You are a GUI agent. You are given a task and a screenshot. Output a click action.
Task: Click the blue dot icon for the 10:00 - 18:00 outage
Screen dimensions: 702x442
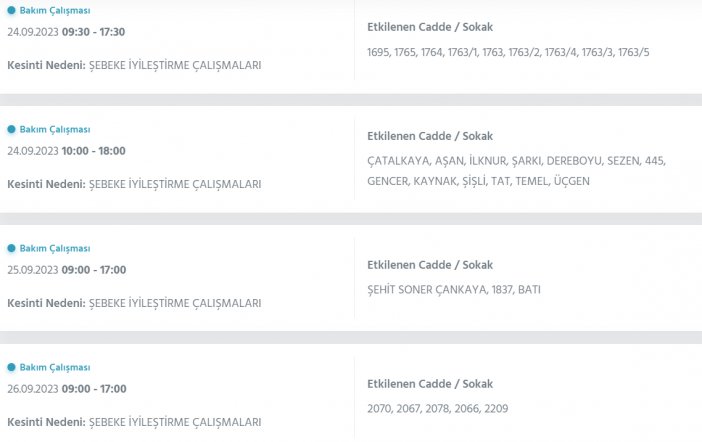[12, 130]
